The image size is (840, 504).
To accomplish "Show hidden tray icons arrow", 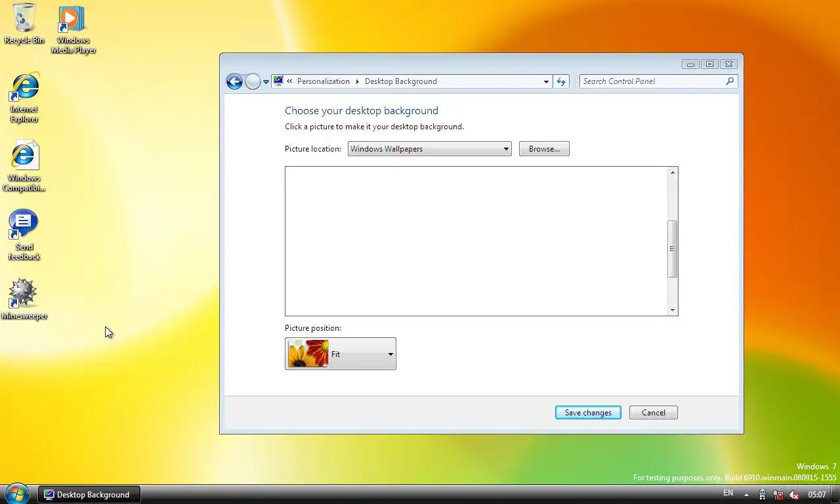I will 746,495.
